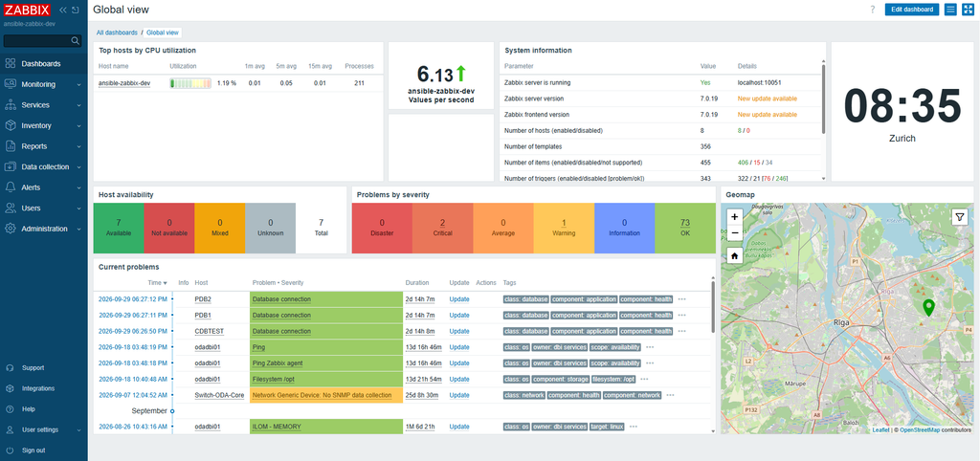This screenshot has width=980, height=461.
Task: Click the Sign out power icon
Action: 10,450
